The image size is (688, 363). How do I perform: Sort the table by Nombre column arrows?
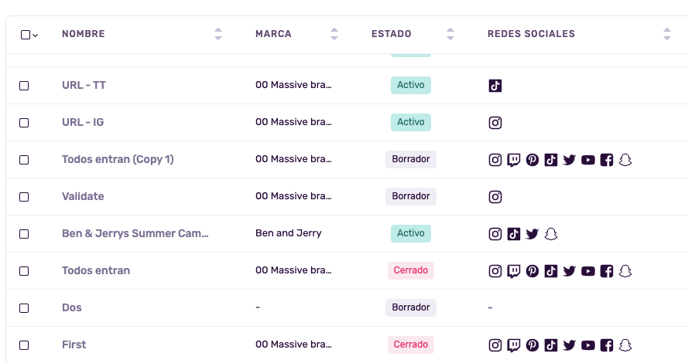[218, 34]
